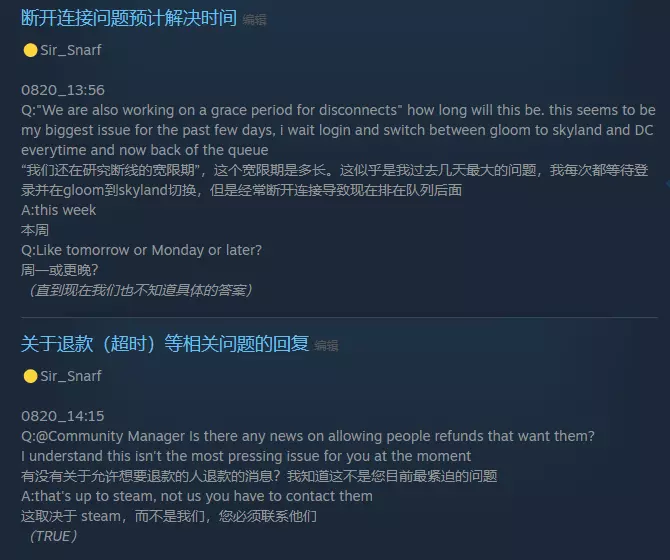Screen dimensions: 670x560
Task: Click the 周一或更晚? line
Action: point(59,270)
